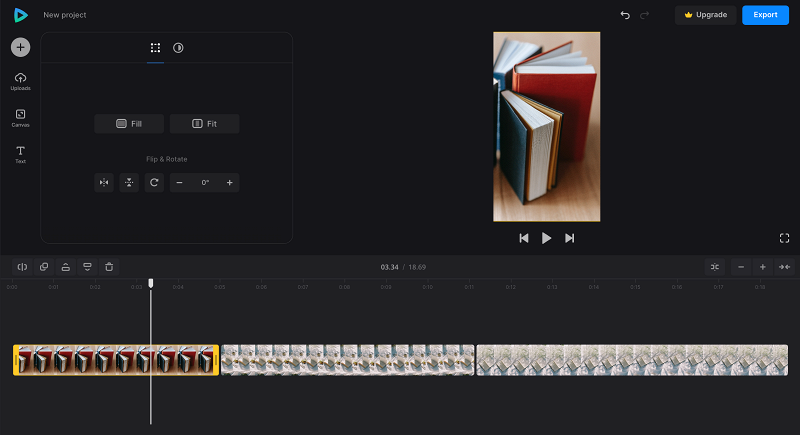The image size is (800, 435).
Task: Click the right trim handle of first clip
Action: pos(216,360)
